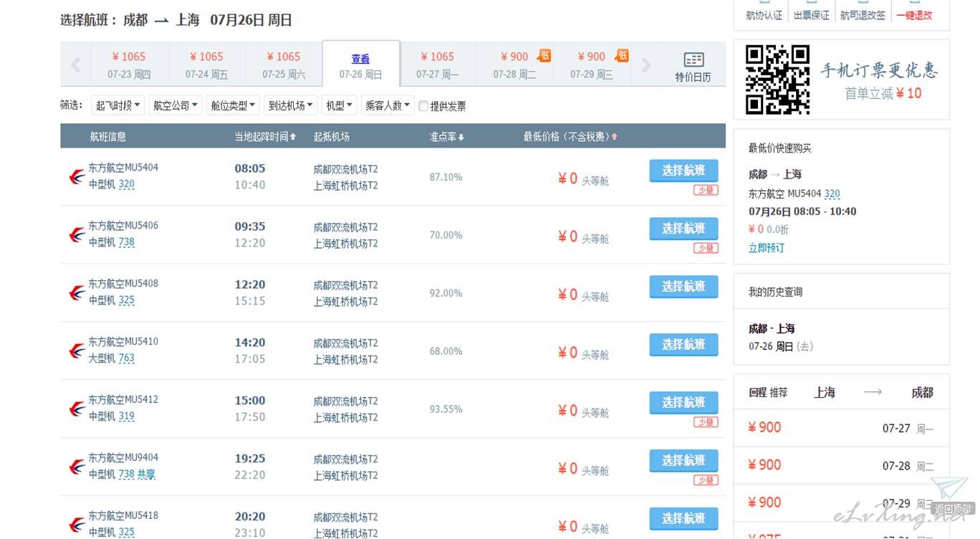980x539 pixels.
Task: Select the 07-28 周二 date tab
Action: 515,65
